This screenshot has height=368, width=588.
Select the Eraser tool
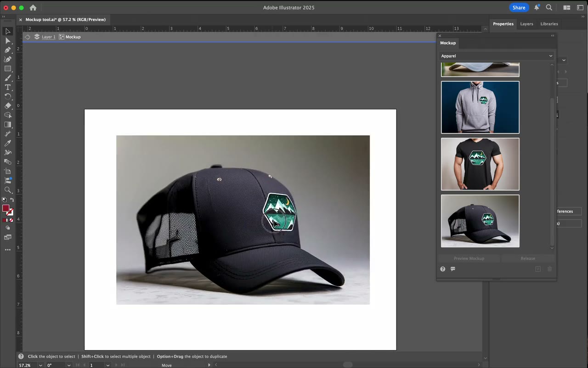[x=8, y=106]
